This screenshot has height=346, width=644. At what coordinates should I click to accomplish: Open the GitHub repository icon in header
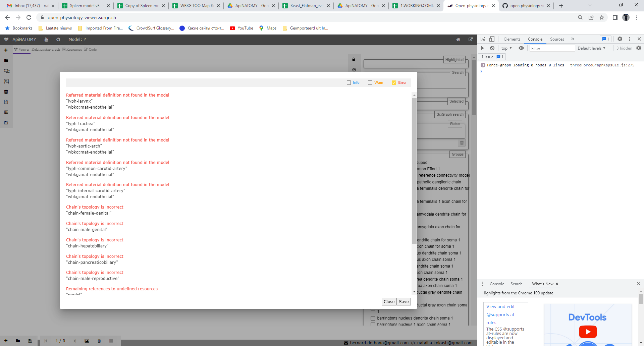[58, 39]
